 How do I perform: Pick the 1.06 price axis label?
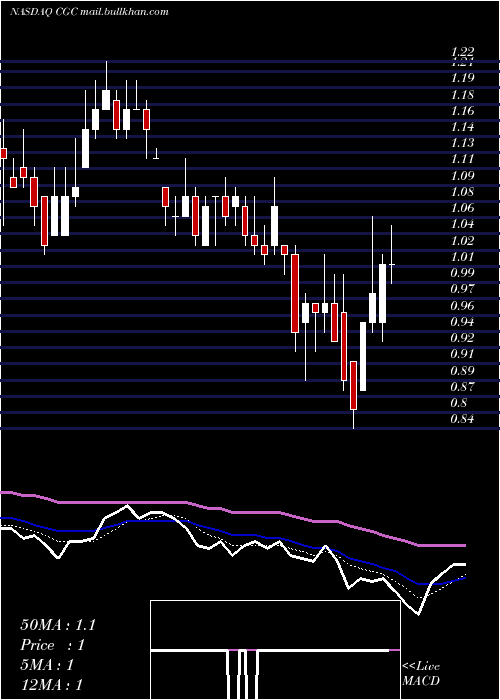pyautogui.click(x=462, y=208)
